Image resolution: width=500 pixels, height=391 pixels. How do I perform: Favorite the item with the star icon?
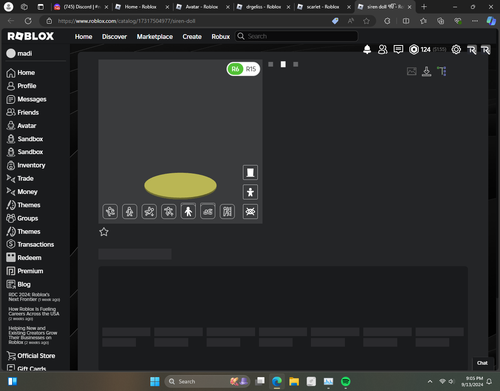[104, 232]
